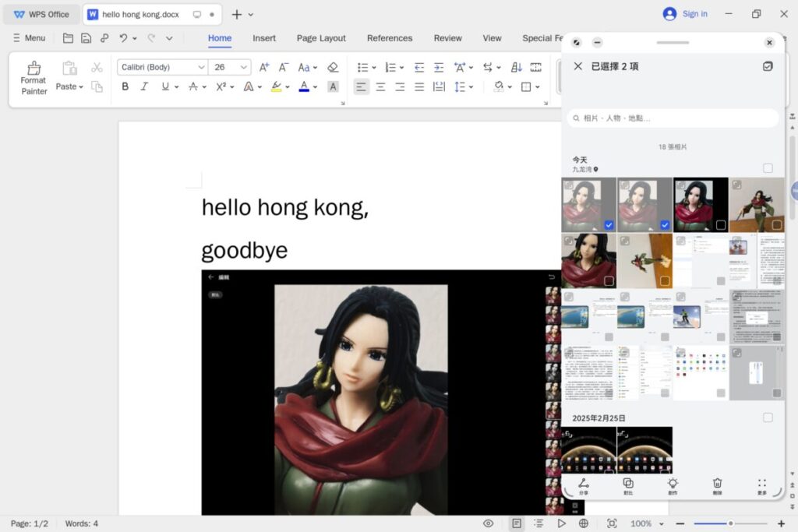Click the Cut scissors icon

[x=97, y=67]
